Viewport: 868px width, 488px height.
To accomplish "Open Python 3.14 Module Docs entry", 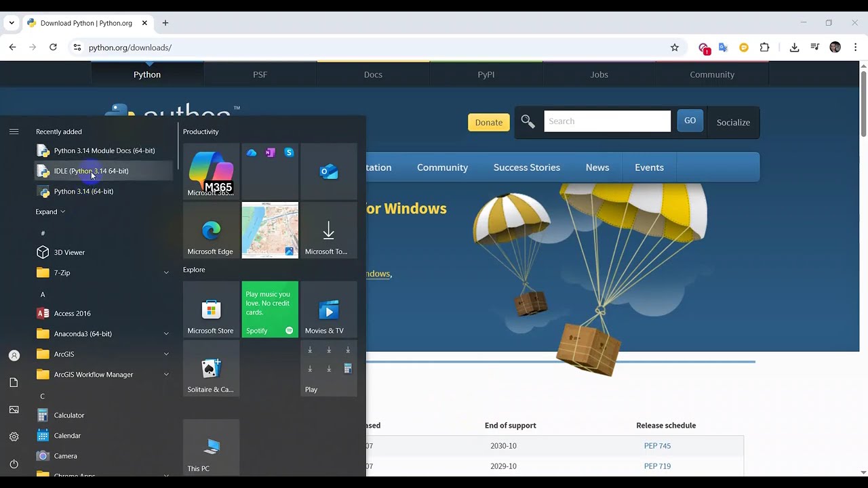I will (103, 150).
